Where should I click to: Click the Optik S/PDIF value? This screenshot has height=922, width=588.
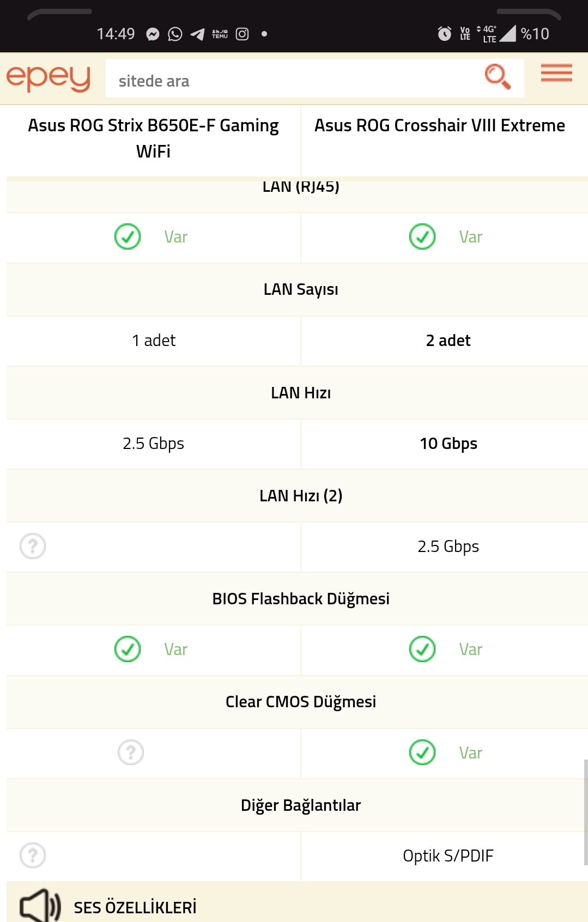tap(448, 856)
